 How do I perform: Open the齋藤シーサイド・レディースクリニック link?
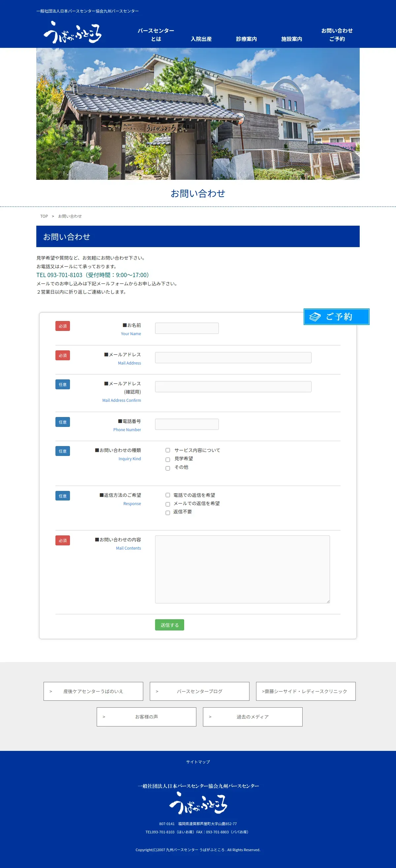pos(306,691)
